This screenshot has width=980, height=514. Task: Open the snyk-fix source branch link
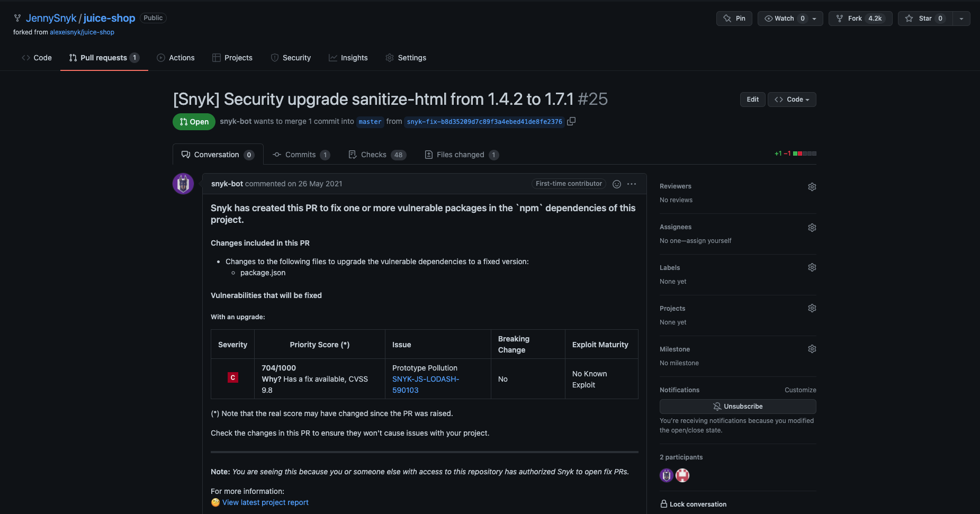click(484, 122)
